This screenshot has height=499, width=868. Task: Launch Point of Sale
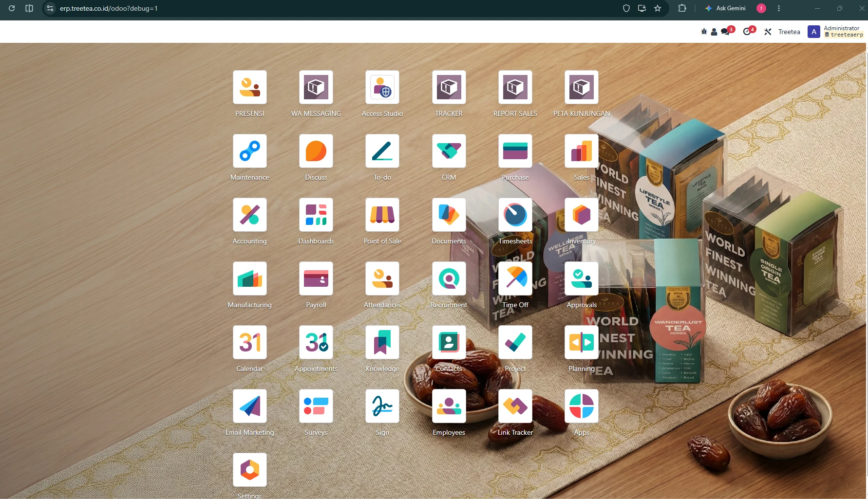(x=382, y=215)
